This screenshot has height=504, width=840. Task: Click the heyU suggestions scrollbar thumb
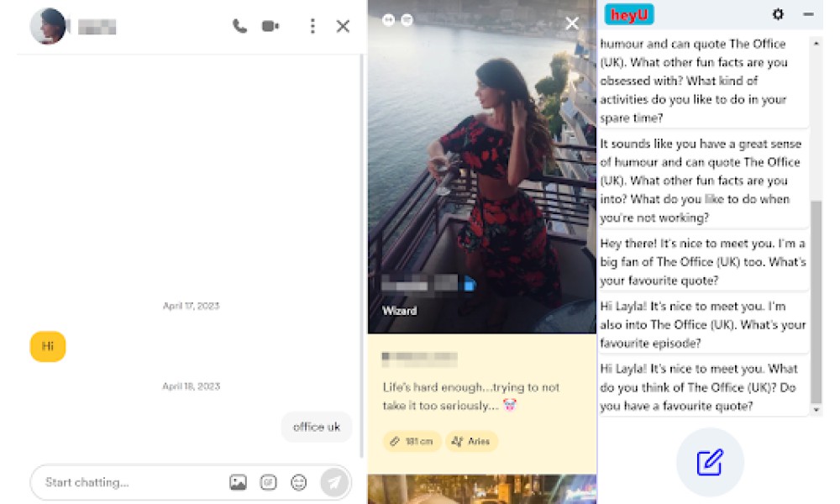point(816,302)
